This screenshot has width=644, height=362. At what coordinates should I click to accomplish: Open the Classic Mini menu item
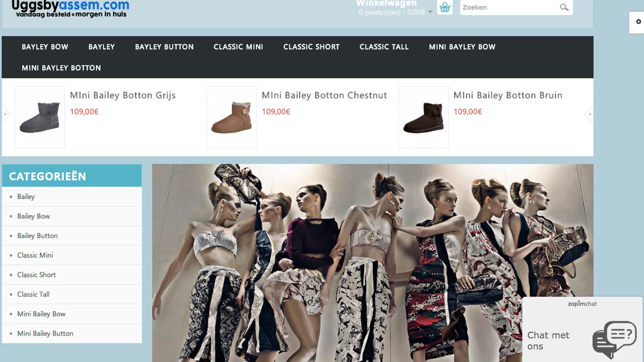[x=238, y=47]
